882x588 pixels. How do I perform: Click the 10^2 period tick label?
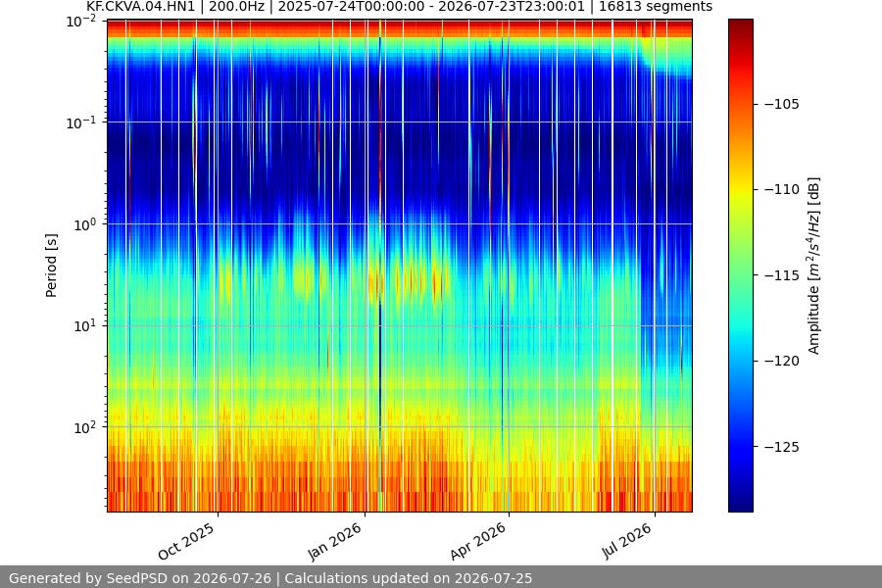coord(84,427)
